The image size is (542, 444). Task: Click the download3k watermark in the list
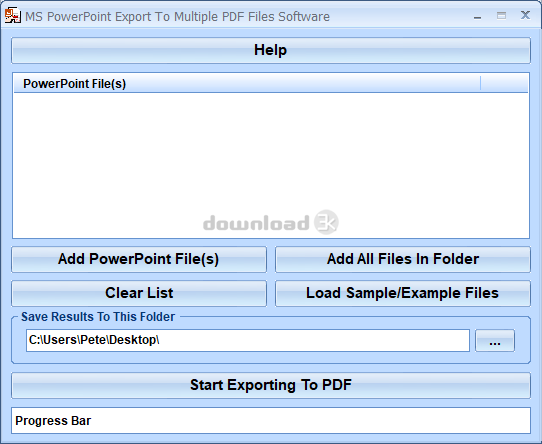coord(271,222)
